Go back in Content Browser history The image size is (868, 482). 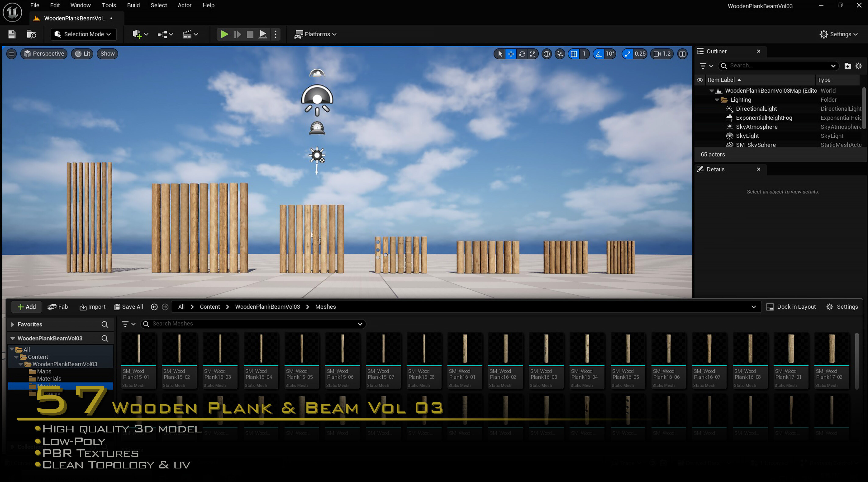pos(154,307)
